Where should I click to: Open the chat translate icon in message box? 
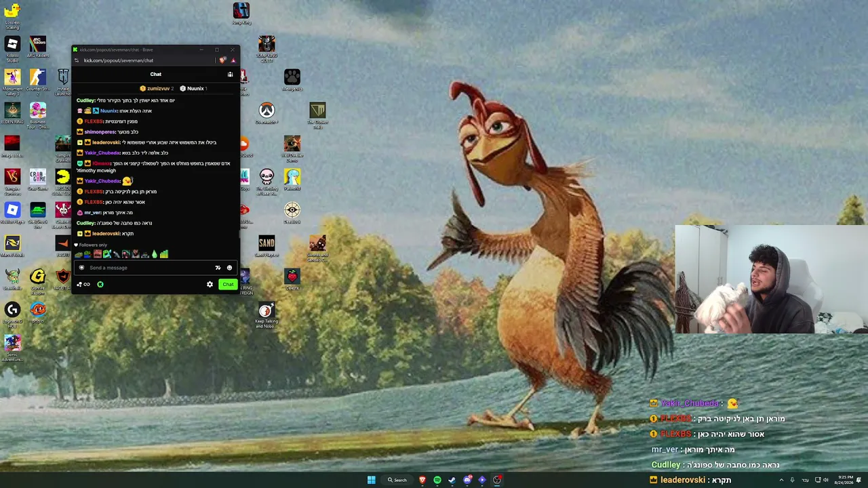[218, 268]
